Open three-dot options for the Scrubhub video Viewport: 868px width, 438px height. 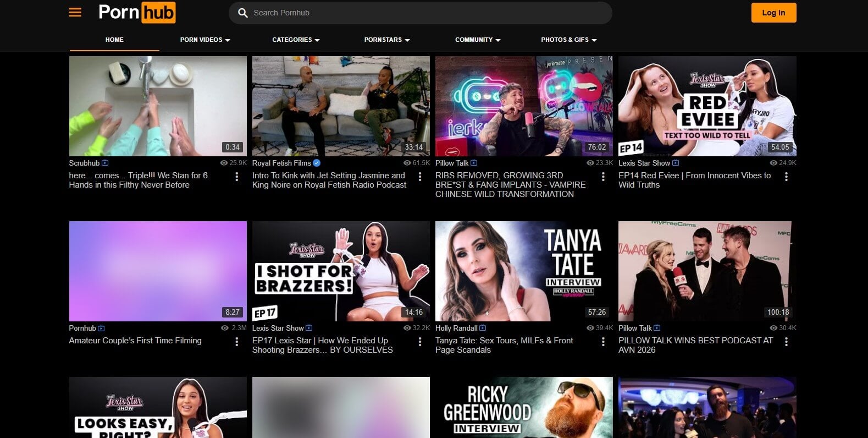coord(237,177)
